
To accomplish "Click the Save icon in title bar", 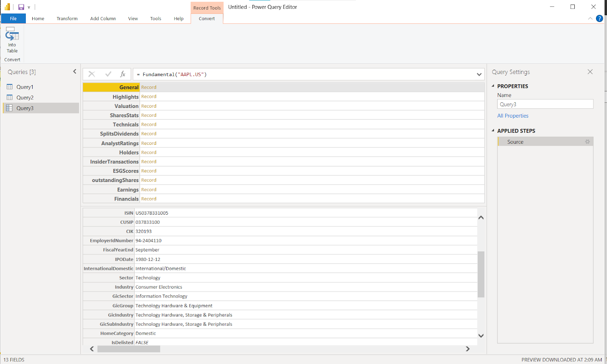I will click(x=21, y=7).
